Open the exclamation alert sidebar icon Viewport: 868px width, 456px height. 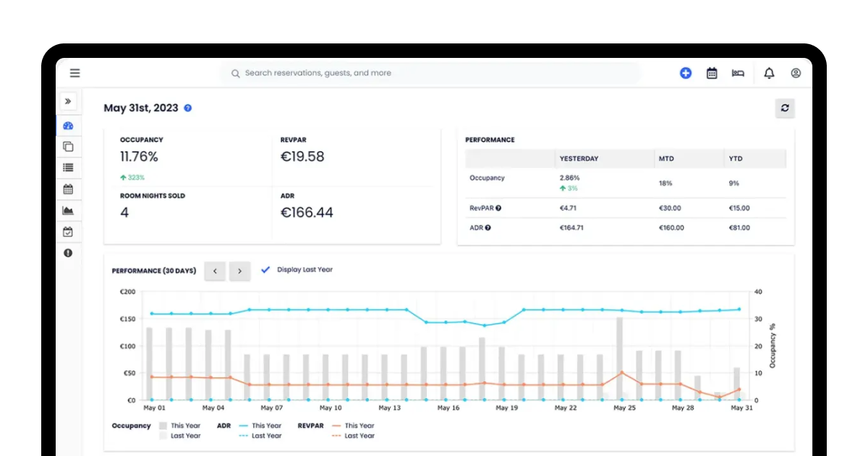68,253
